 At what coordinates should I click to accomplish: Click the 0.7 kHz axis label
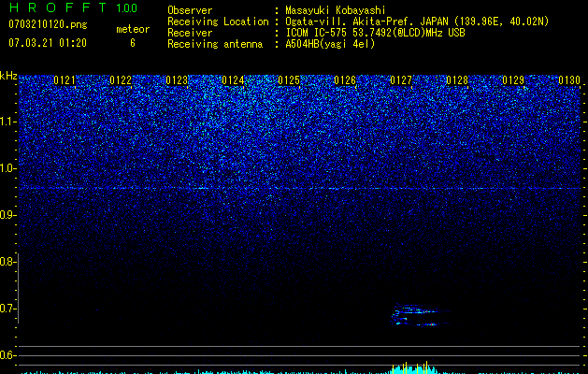7,309
